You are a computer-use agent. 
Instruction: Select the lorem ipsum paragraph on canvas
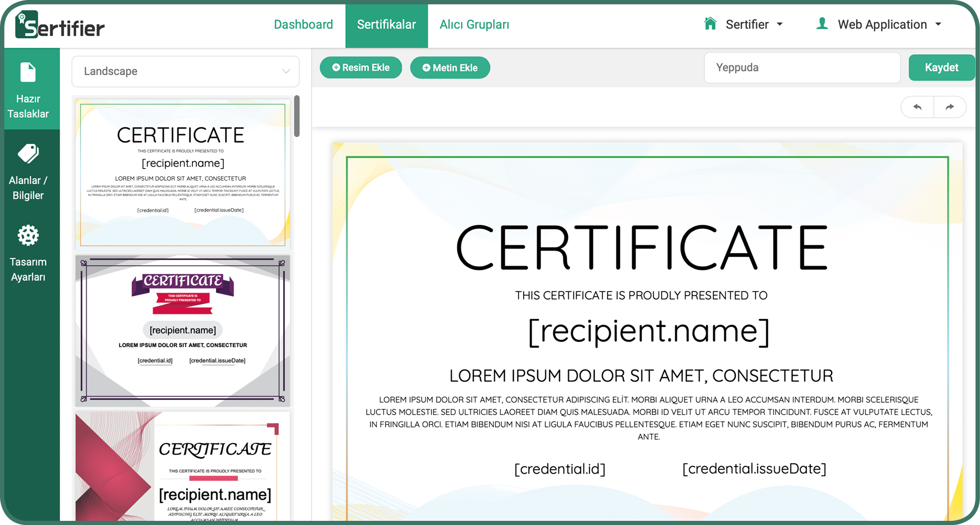pos(649,418)
